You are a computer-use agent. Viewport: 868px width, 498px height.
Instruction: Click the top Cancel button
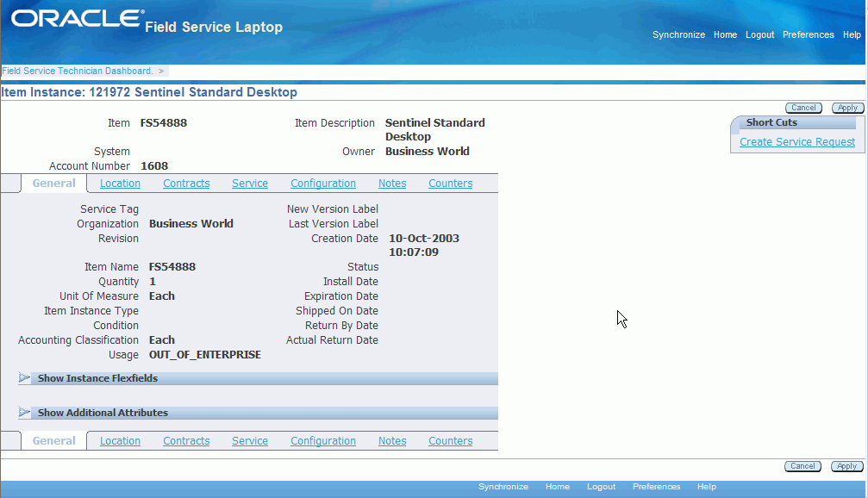[x=803, y=108]
